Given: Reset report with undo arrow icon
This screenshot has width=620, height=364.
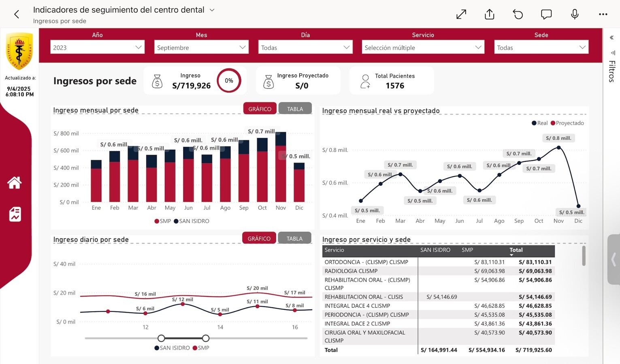Looking at the screenshot, I should click(x=518, y=15).
